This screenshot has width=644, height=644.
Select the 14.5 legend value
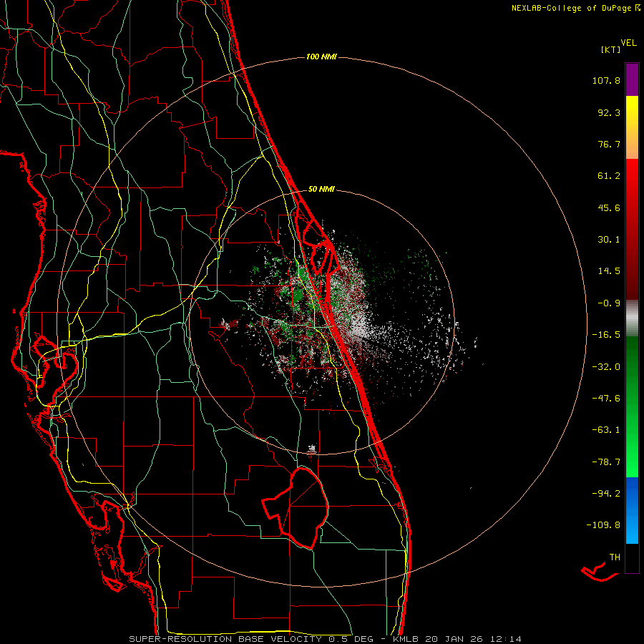coord(609,271)
